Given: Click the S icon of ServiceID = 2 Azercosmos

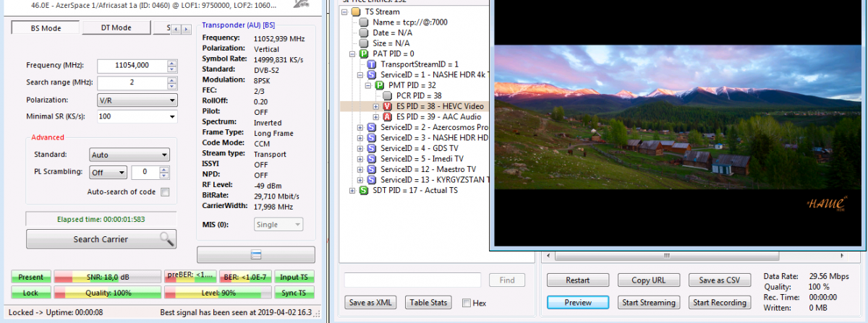Looking at the screenshot, I should coord(372,127).
